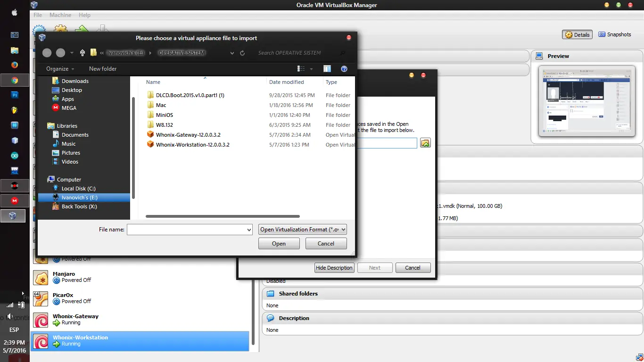Select the PicarOx virtual machine
644x362 pixels.
(140, 298)
